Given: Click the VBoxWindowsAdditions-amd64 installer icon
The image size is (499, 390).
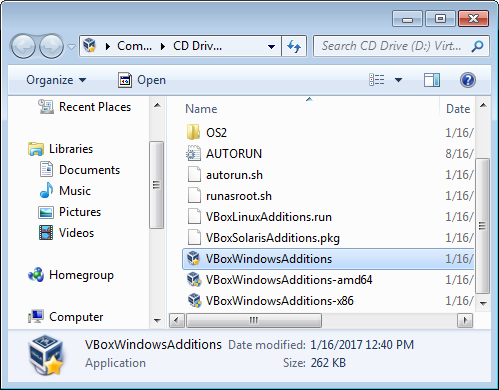Looking at the screenshot, I should pyautogui.click(x=194, y=280).
